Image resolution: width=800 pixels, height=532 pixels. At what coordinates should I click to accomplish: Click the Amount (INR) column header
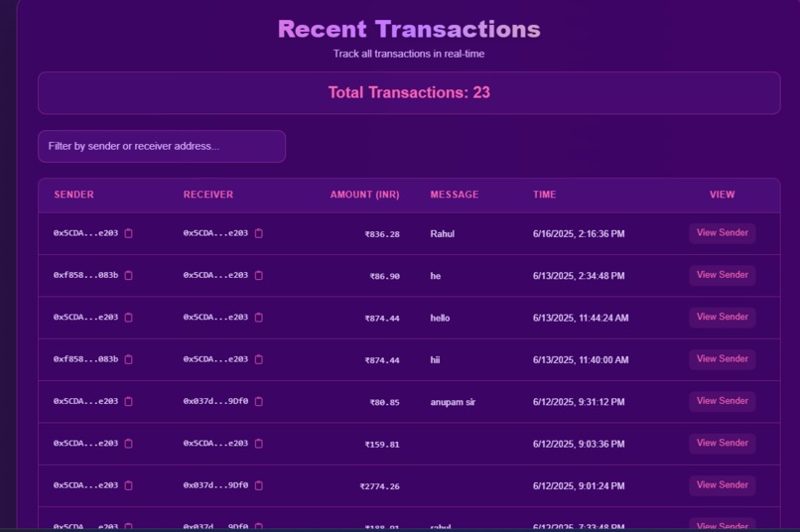(365, 195)
